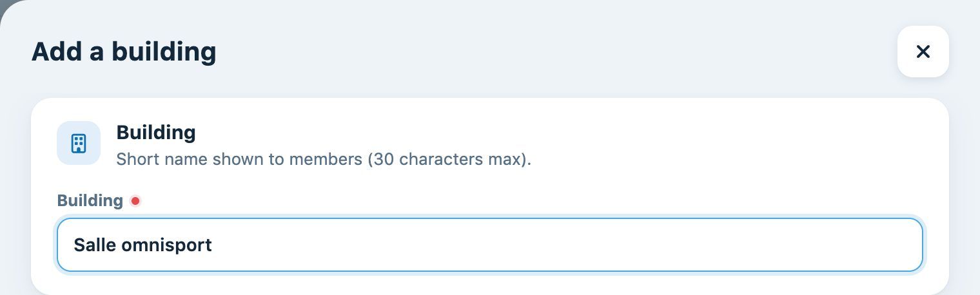This screenshot has height=295, width=980.
Task: Click the light-blue tile behind the building icon
Action: (79, 143)
